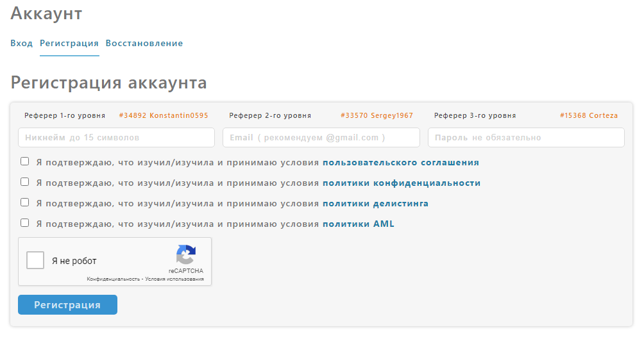Click the reCAPTCHA logo icon
Viewport: 644px width, 339px height.
[x=185, y=254]
